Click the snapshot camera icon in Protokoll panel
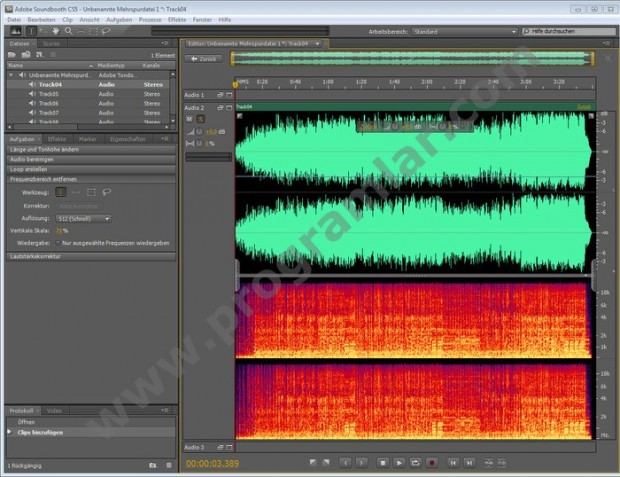620x477 pixels. click(153, 466)
